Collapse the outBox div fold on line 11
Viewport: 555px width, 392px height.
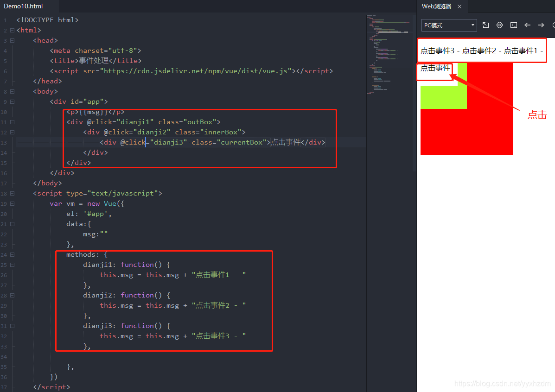pos(13,122)
